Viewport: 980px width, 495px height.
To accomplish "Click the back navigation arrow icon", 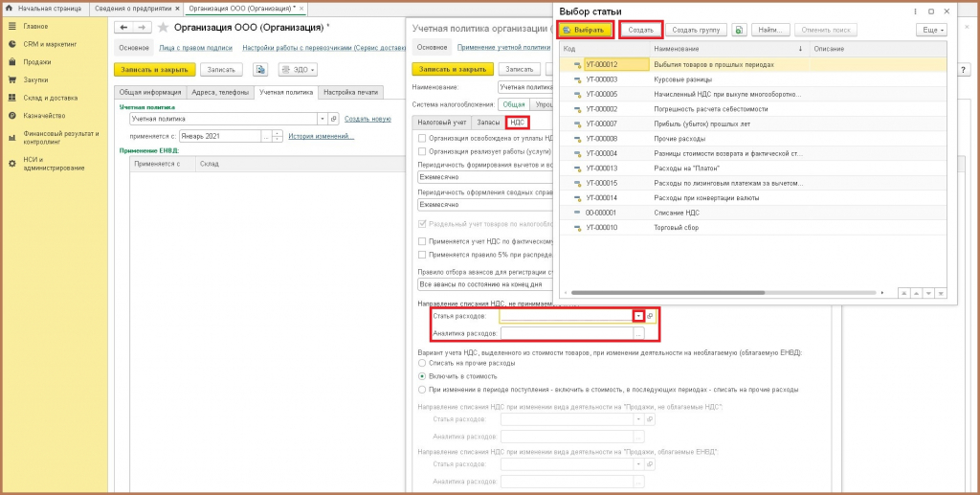I will [123, 28].
